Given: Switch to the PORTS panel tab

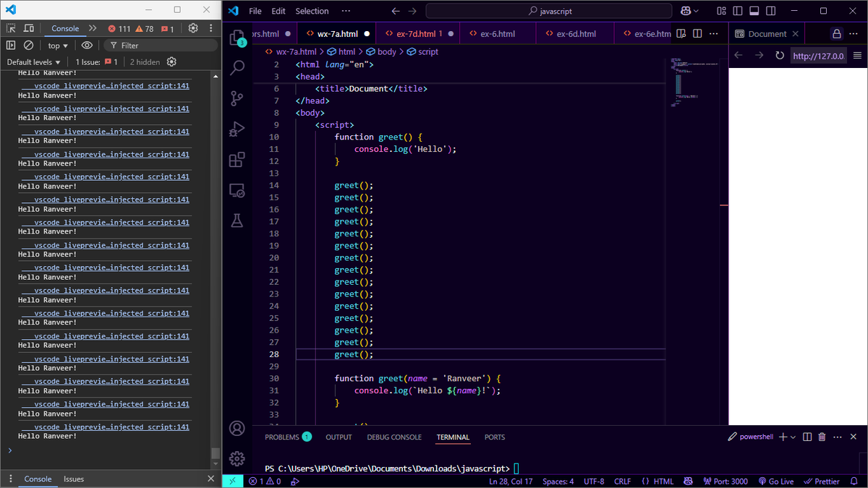Looking at the screenshot, I should point(495,437).
